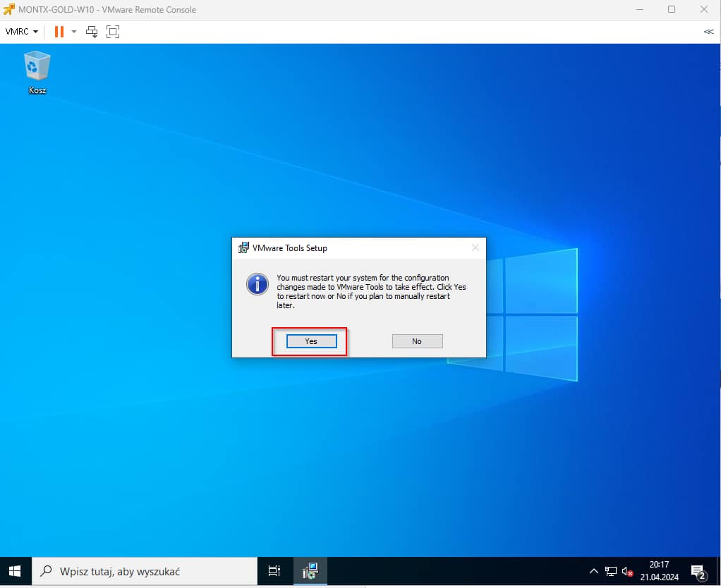The image size is (721, 588).
Task: Click VMware Tools installer taskbar icon
Action: tap(309, 571)
